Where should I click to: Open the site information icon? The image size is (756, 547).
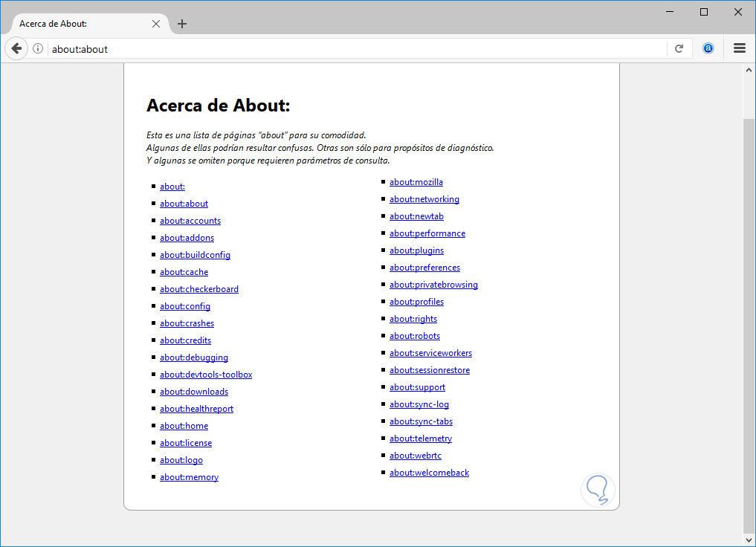coord(38,48)
